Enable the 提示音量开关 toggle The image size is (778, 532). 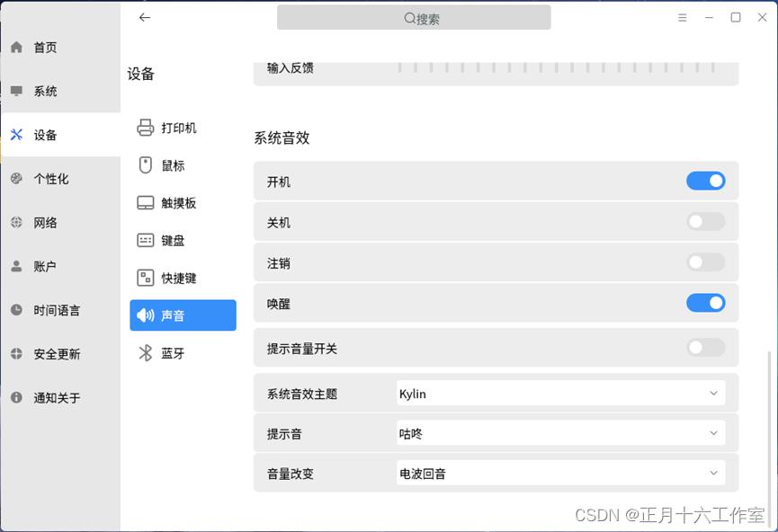[x=705, y=348]
